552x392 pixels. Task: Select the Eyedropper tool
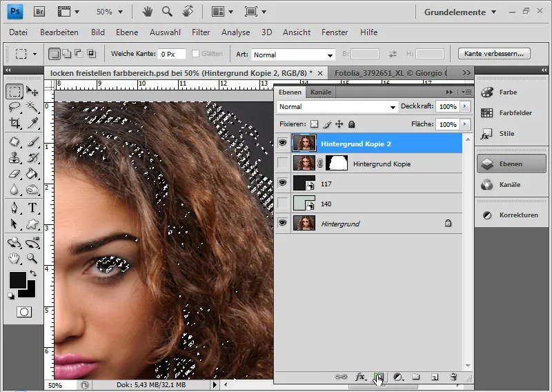pos(32,123)
